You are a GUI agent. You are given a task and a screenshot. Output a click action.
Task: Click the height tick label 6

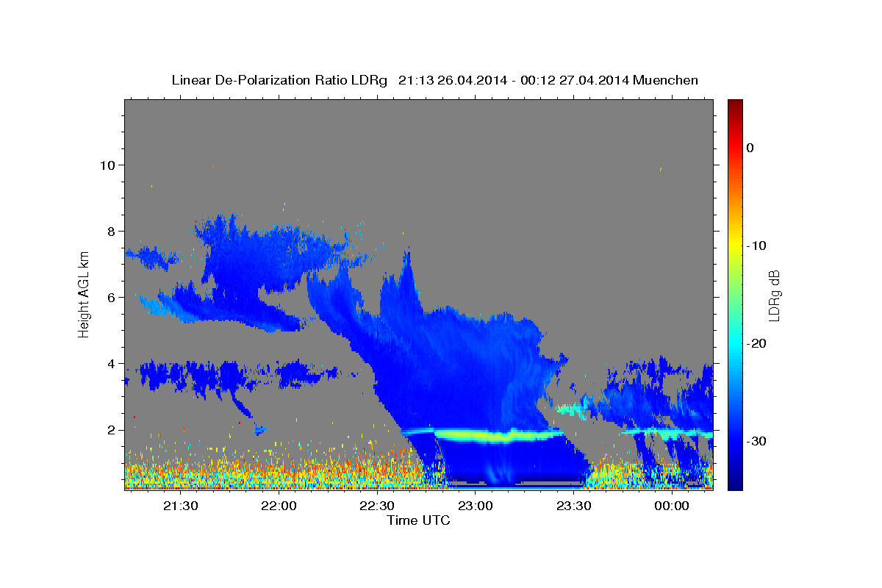pos(111,298)
